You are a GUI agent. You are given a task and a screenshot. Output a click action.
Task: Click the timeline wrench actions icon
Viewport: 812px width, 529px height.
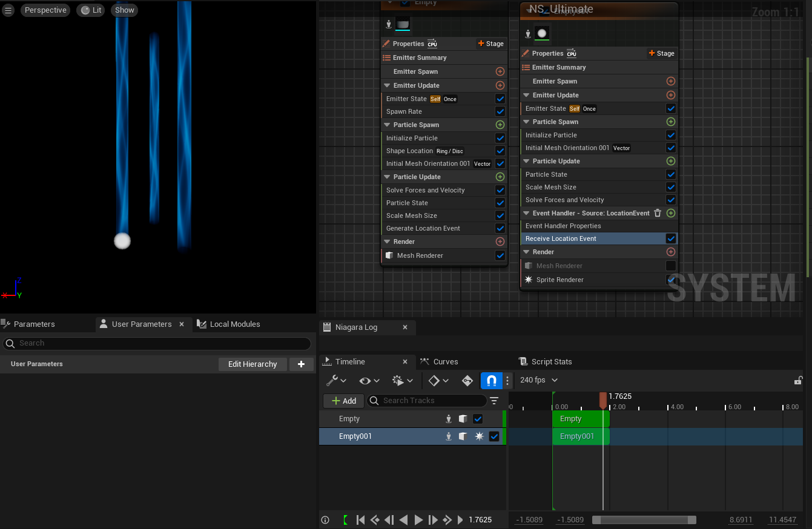point(332,380)
